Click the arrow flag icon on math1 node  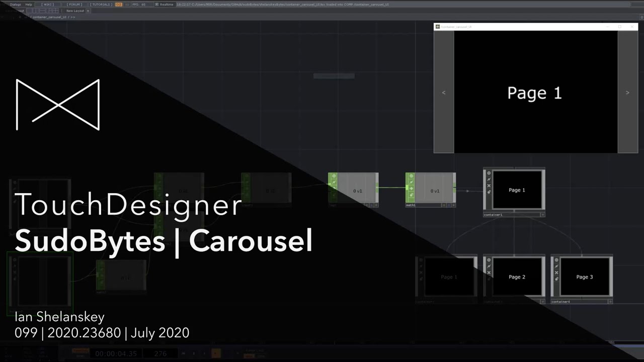point(411,189)
